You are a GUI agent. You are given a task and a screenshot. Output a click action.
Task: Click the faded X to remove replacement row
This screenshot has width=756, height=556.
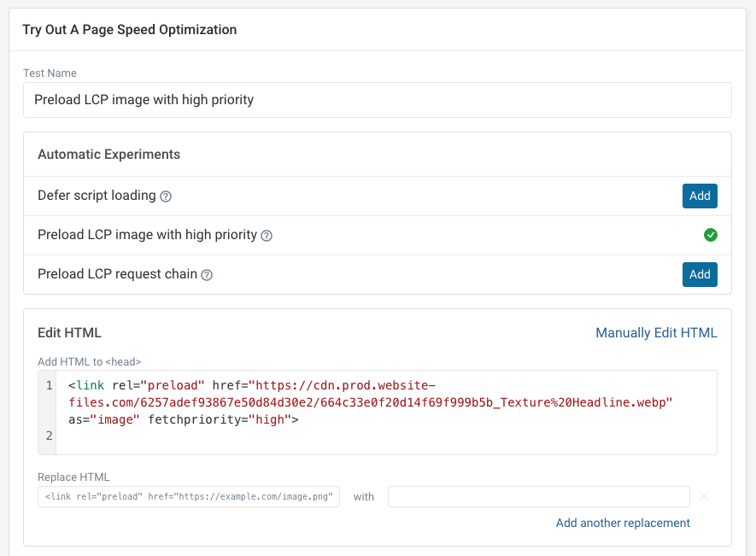point(705,496)
